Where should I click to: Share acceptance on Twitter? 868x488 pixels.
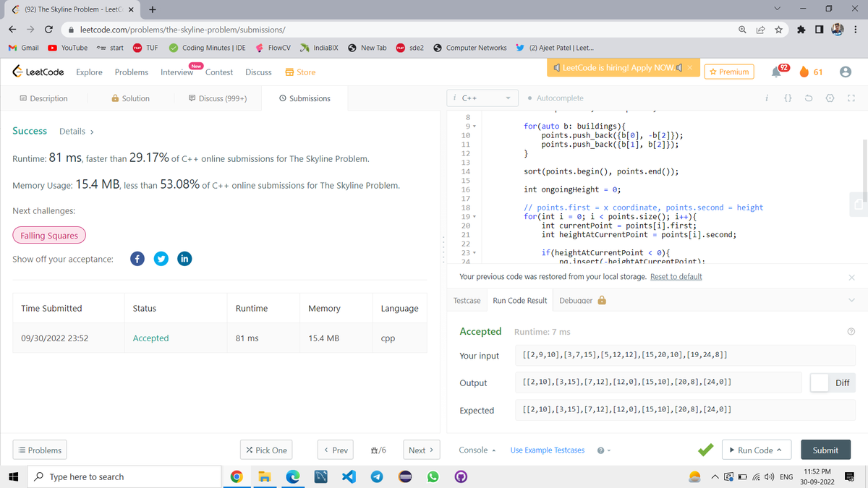pos(161,259)
